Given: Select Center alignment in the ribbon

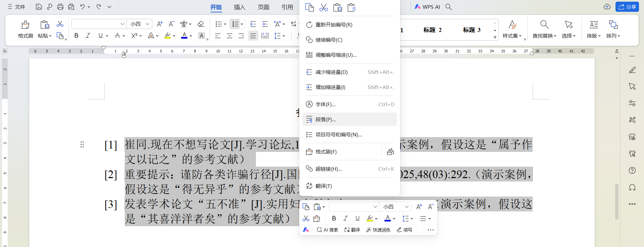Looking at the screenshot, I should (x=229, y=36).
